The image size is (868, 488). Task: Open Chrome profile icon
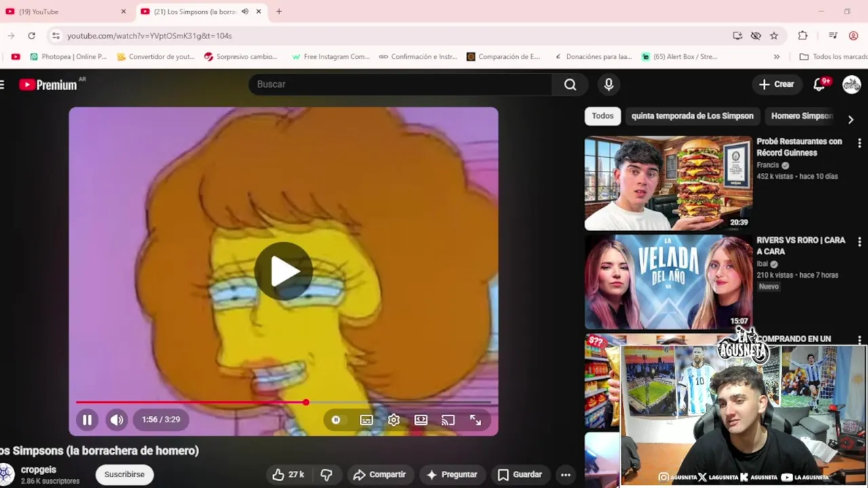(x=854, y=36)
